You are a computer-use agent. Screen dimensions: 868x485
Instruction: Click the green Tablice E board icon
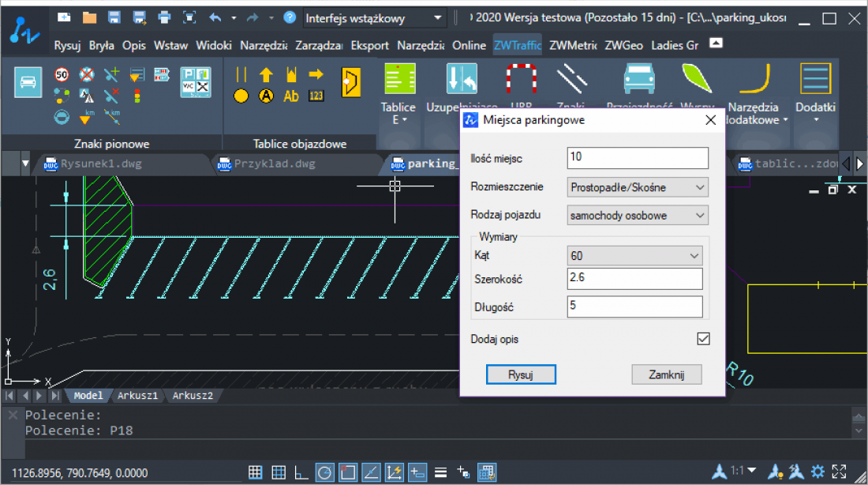[400, 79]
